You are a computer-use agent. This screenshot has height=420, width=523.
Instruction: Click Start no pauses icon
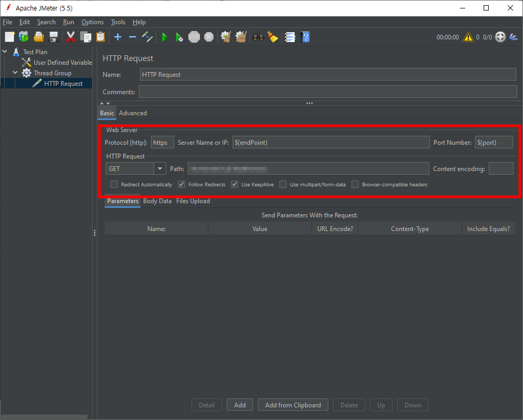(179, 37)
